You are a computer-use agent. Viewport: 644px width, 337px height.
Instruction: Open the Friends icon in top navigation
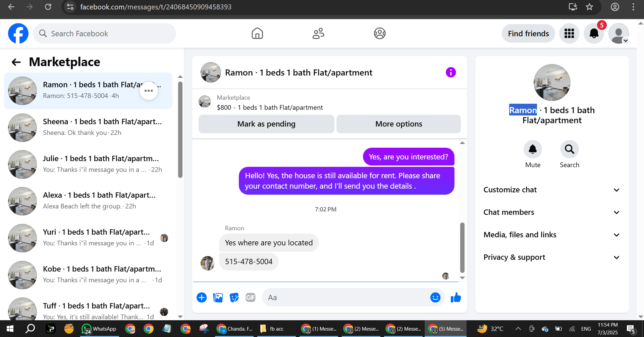click(318, 33)
